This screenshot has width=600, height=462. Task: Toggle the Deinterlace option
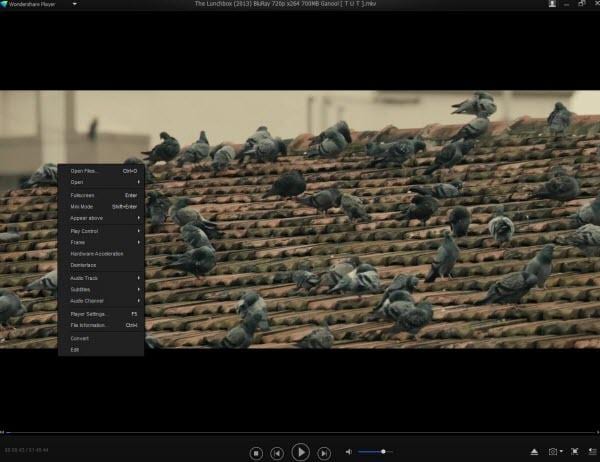point(101,265)
